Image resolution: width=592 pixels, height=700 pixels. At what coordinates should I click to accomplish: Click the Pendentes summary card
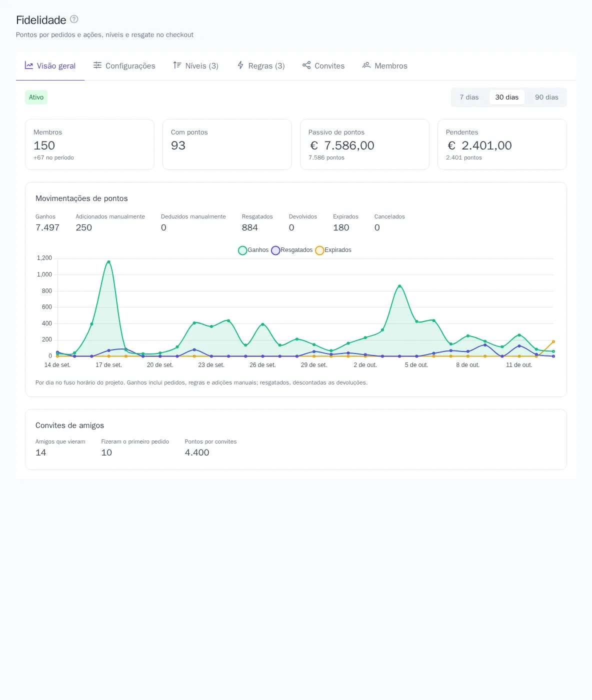[502, 144]
